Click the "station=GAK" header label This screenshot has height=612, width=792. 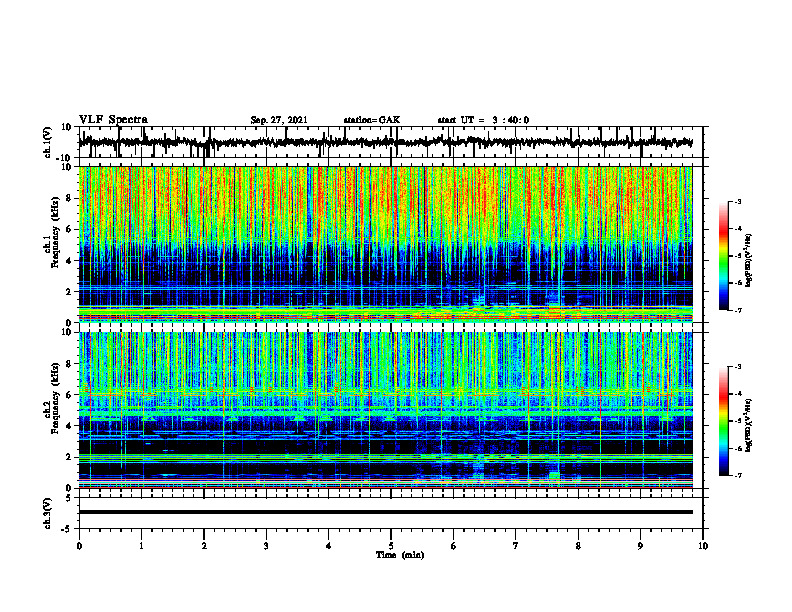tap(372, 120)
